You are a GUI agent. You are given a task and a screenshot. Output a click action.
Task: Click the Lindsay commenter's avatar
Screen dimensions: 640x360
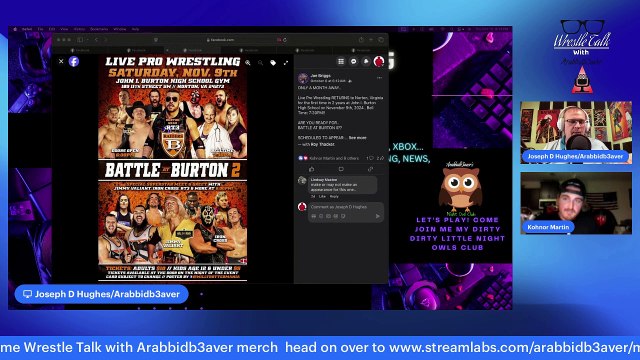(x=302, y=180)
